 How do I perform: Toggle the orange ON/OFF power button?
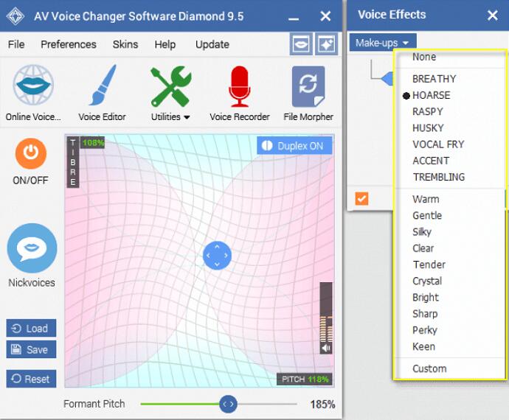(31, 153)
